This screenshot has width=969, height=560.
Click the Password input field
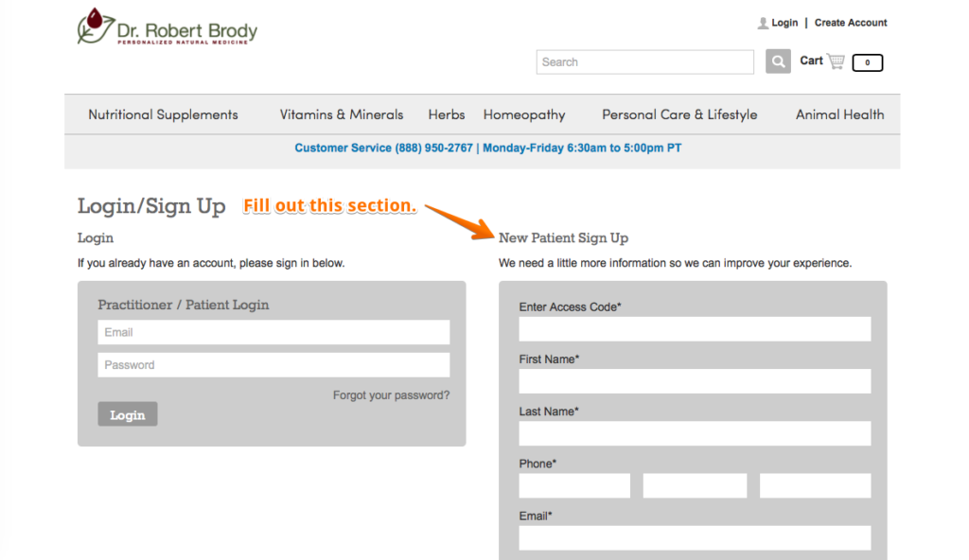(273, 365)
